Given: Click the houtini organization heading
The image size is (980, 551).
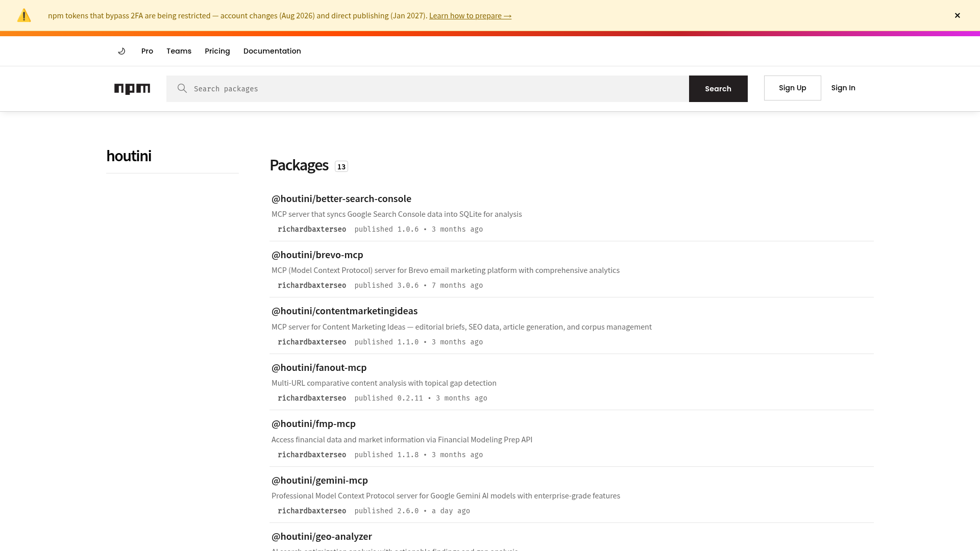Looking at the screenshot, I should 129,156.
